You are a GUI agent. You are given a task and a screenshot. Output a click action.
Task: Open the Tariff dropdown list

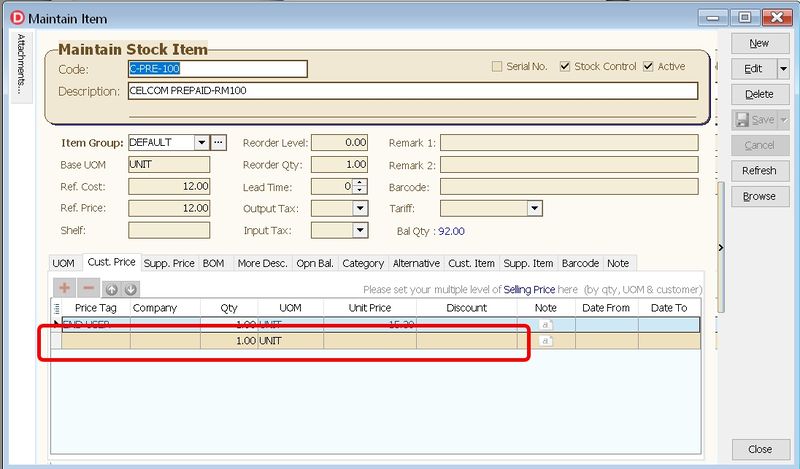click(534, 209)
